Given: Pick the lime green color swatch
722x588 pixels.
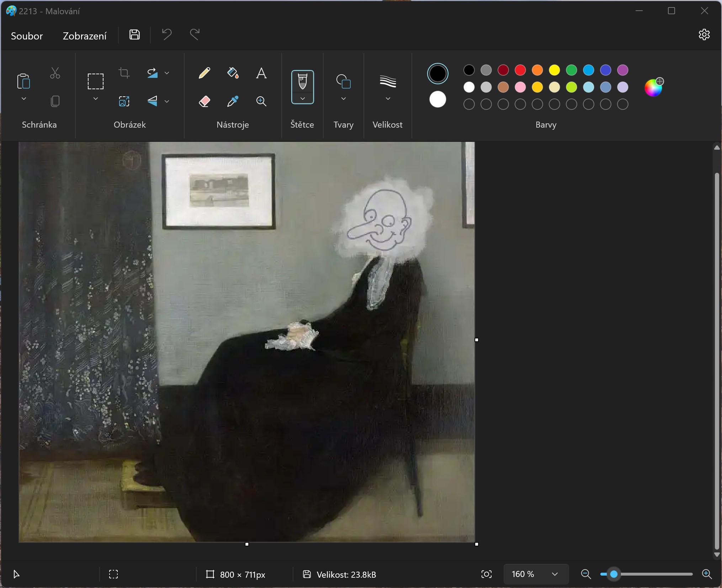Looking at the screenshot, I should pos(571,87).
